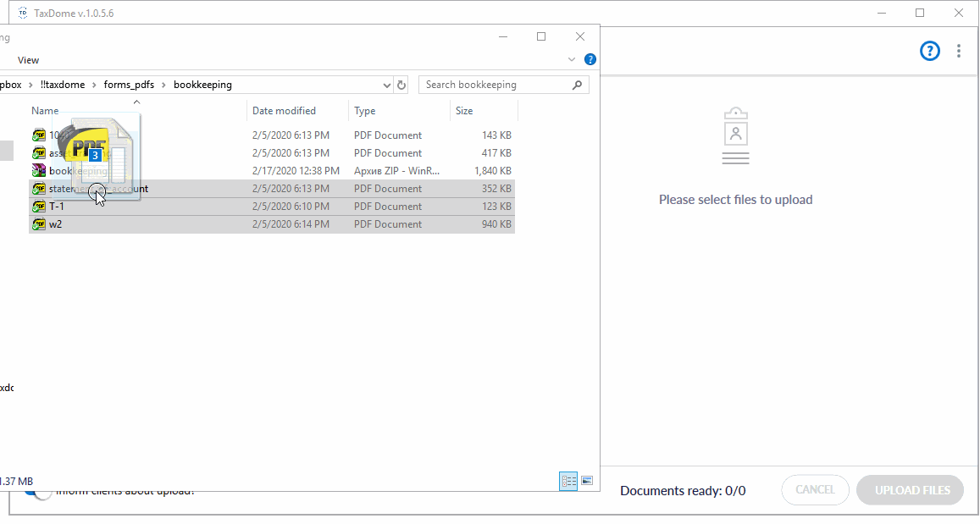This screenshot has width=980, height=524.
Task: Click the w2 PDF file icon
Action: (39, 224)
